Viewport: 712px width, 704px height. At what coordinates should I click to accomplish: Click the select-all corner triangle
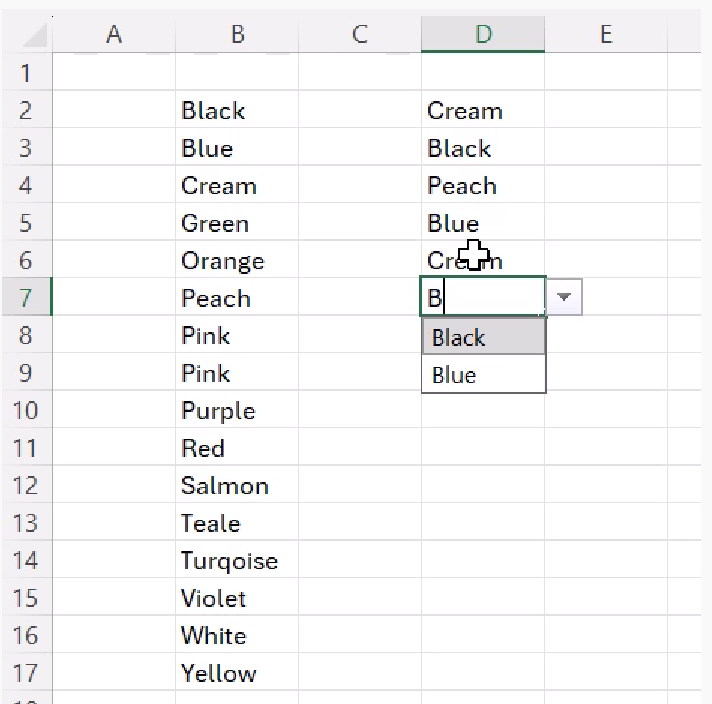[35, 36]
